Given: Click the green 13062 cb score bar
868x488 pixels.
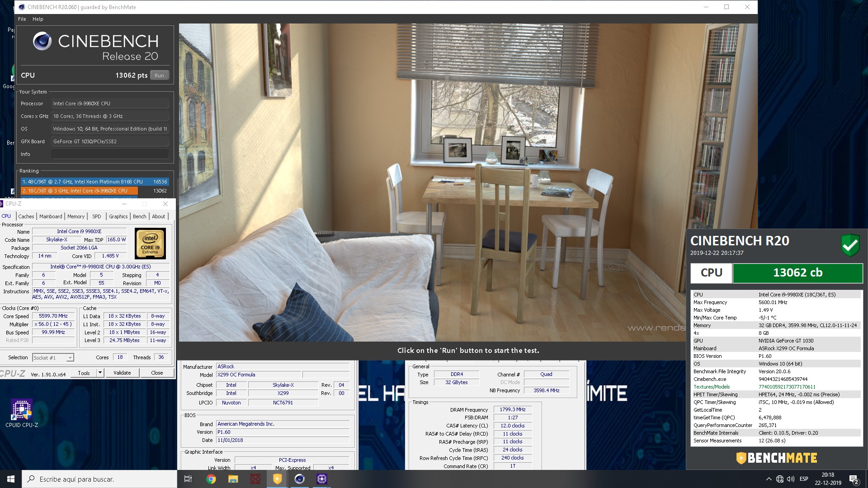Looking at the screenshot, I should [x=797, y=273].
